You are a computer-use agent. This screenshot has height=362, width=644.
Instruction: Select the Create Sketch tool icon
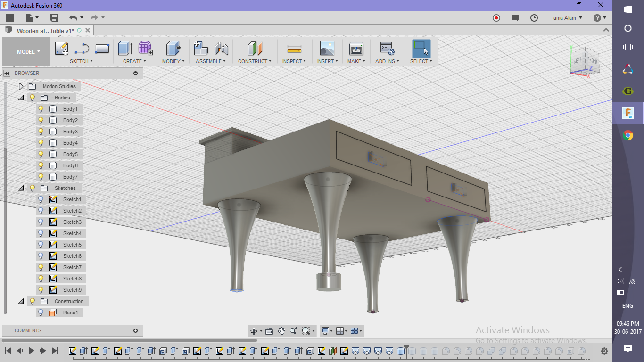pos(62,49)
